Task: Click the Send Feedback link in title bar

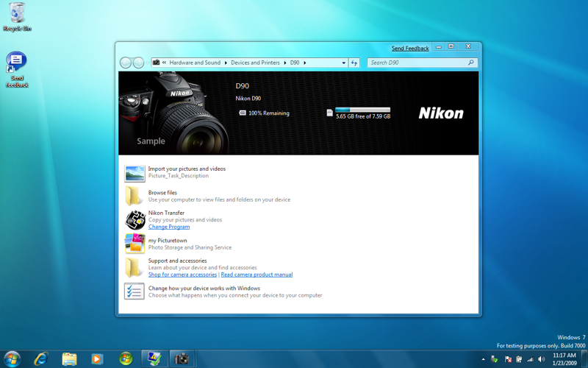Action: (410, 48)
